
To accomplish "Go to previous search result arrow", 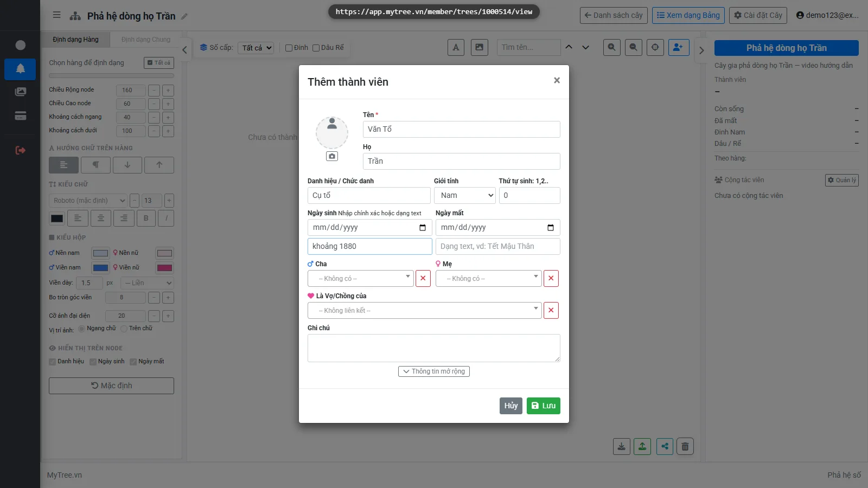I will click(x=569, y=47).
